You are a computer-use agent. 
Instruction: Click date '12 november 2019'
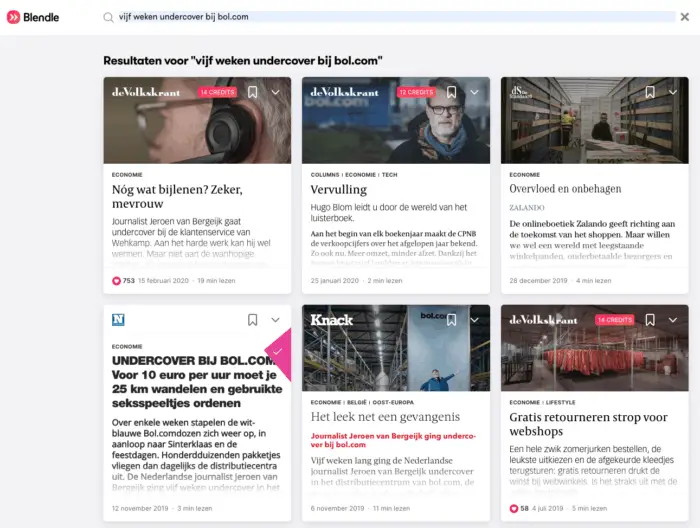[140, 508]
